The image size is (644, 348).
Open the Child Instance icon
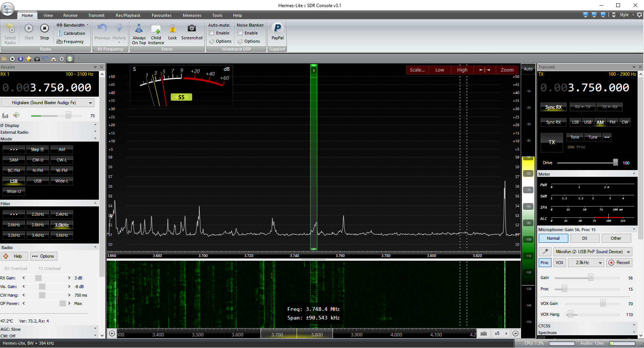(156, 29)
